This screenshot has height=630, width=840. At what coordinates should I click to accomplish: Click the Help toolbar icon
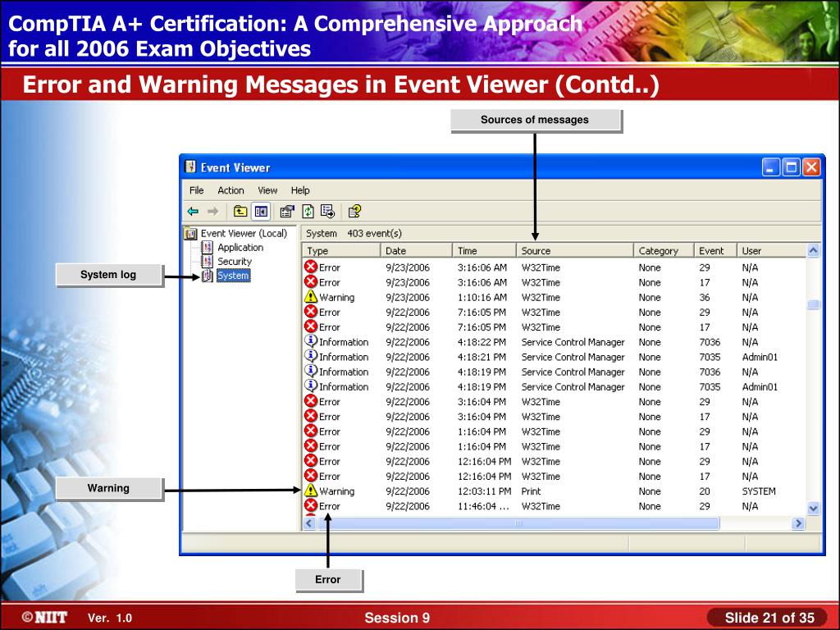click(354, 212)
